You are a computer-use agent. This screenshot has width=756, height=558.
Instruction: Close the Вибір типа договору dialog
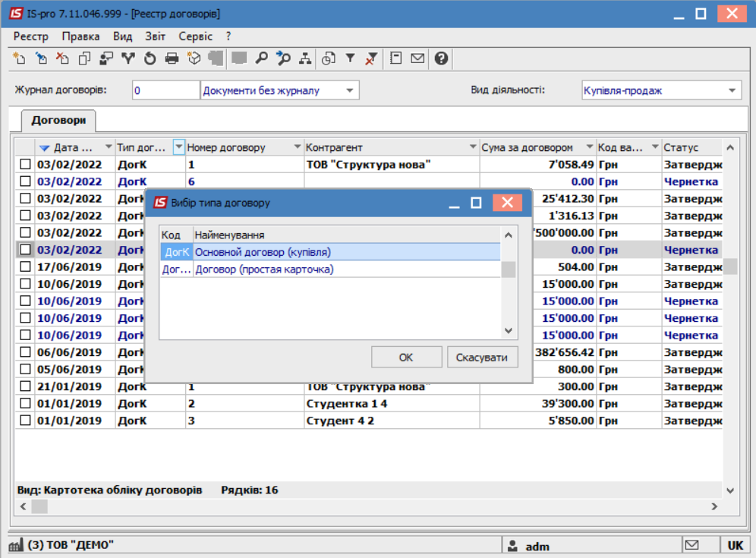click(x=507, y=203)
